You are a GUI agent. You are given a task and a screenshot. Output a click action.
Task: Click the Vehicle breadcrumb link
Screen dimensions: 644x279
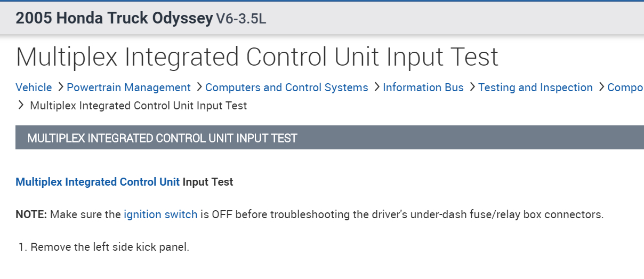pos(34,87)
